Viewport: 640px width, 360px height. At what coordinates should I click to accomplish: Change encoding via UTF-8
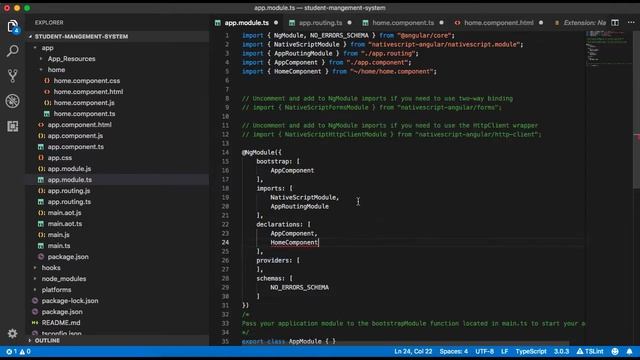484,351
